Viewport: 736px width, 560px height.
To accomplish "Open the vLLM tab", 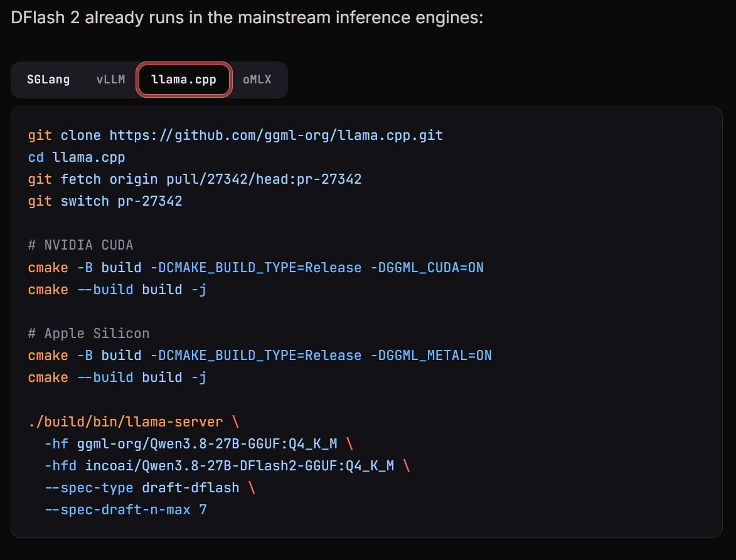I will point(111,80).
